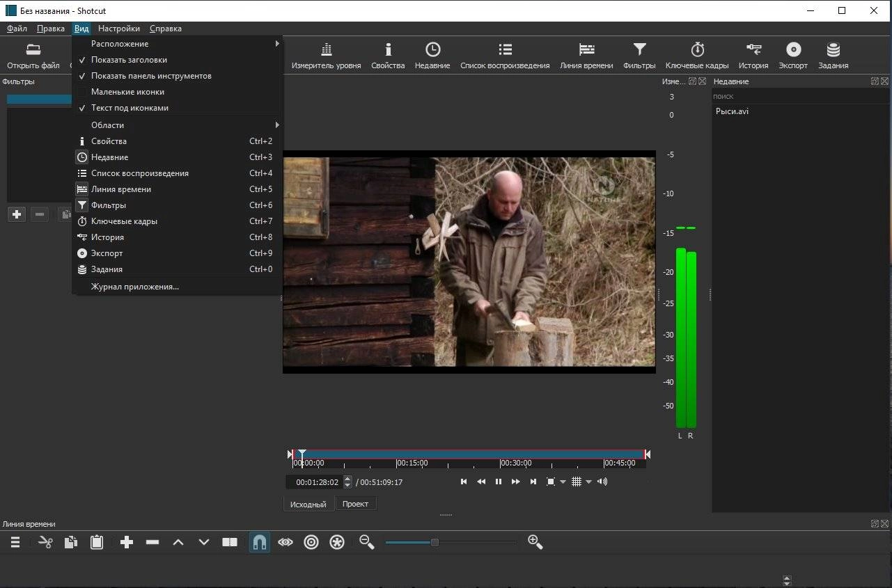Click the fast forward playback button
This screenshot has height=588, width=892.
tap(516, 482)
